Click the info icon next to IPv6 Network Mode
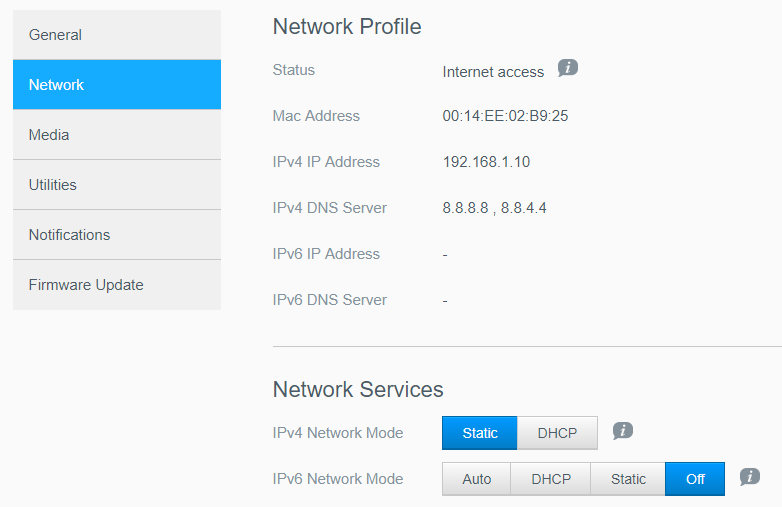Image resolution: width=782 pixels, height=507 pixels. click(x=750, y=477)
